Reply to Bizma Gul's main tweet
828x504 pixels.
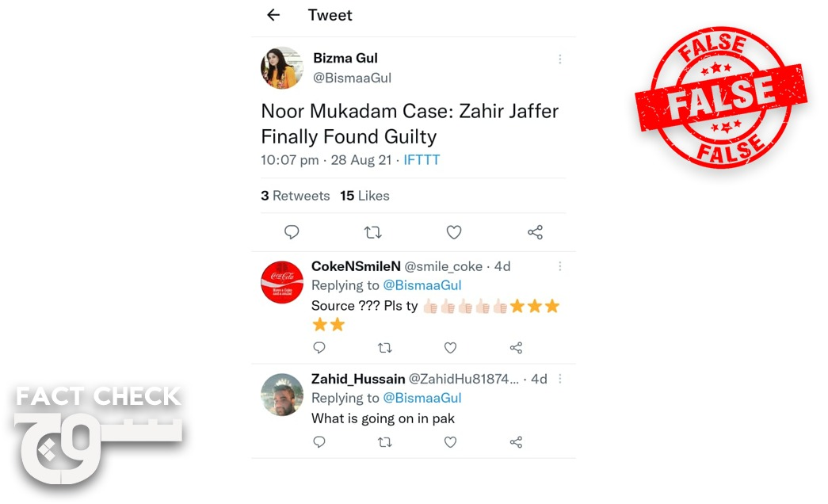[292, 232]
